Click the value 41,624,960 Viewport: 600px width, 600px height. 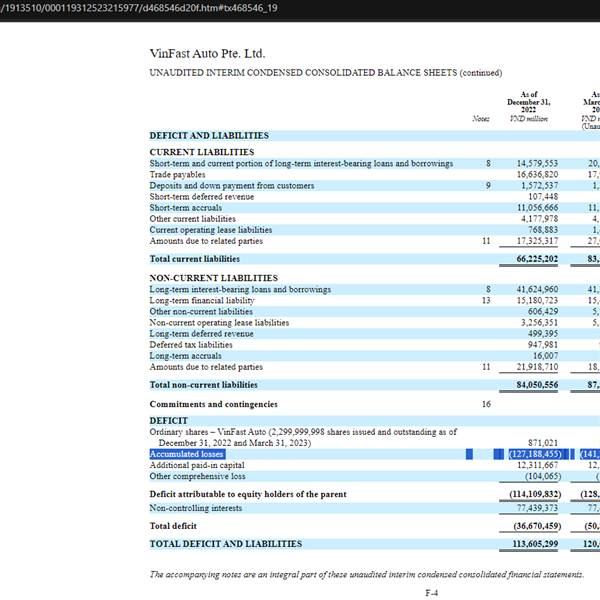(x=537, y=289)
